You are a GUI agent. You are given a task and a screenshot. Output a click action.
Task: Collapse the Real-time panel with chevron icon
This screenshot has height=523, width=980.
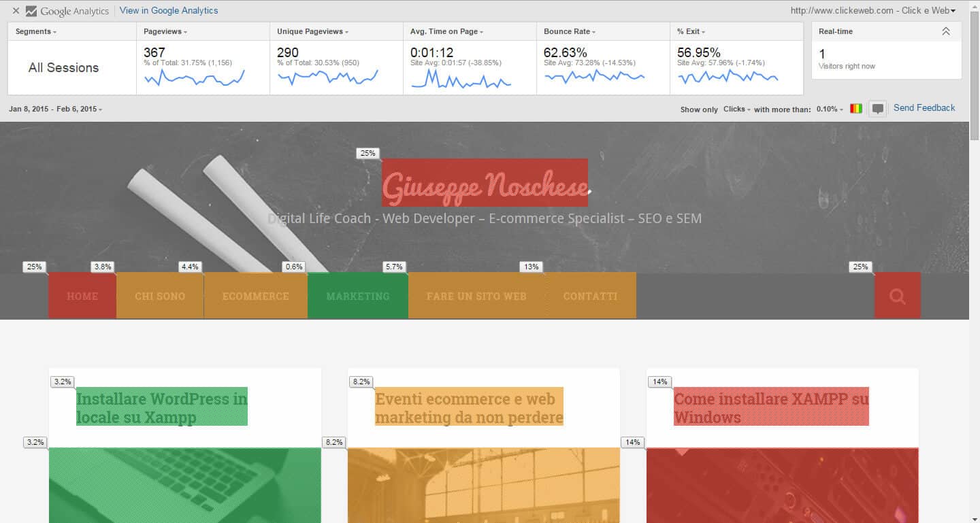945,31
